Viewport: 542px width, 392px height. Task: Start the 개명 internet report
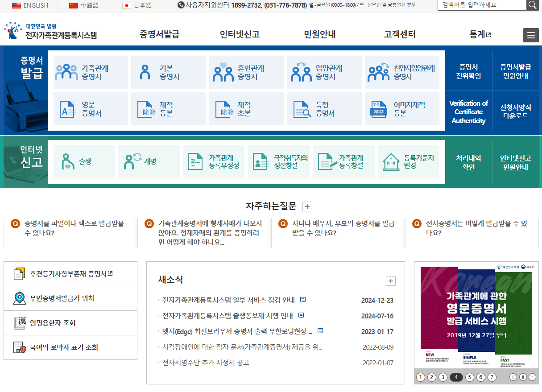point(149,162)
